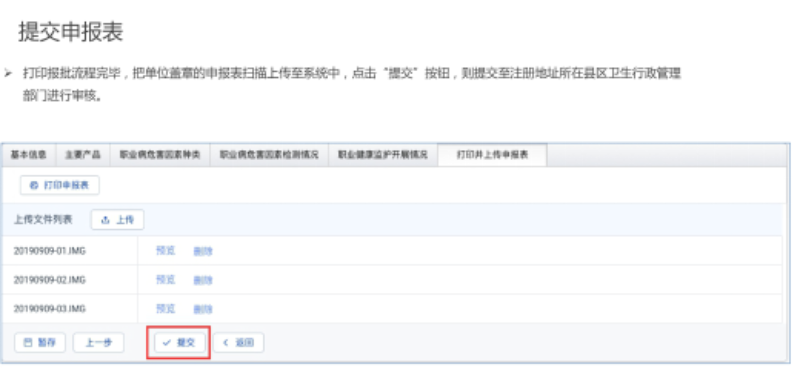Viewport: 800px width, 390px height.
Task: Delete file 20190909-01.IMG
Action: [x=203, y=251]
